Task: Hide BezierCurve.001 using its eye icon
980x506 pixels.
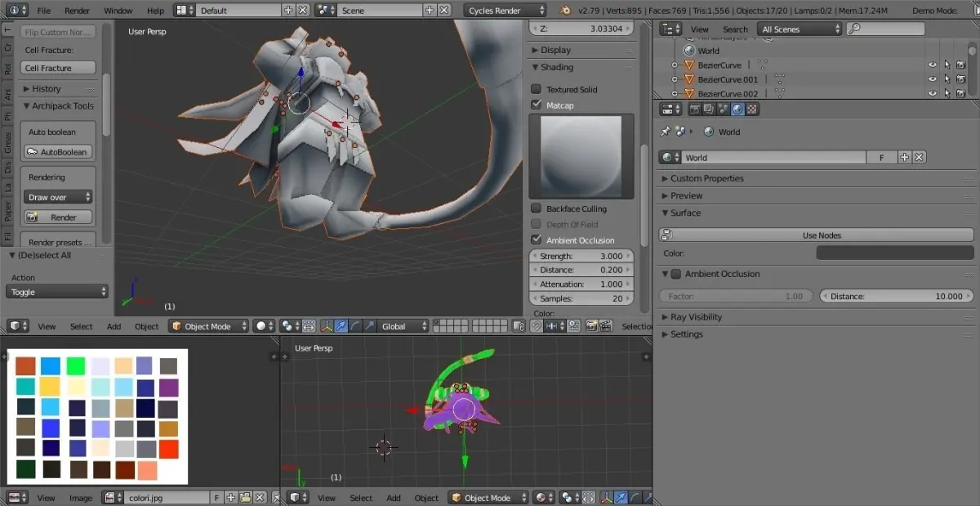Action: click(x=932, y=79)
